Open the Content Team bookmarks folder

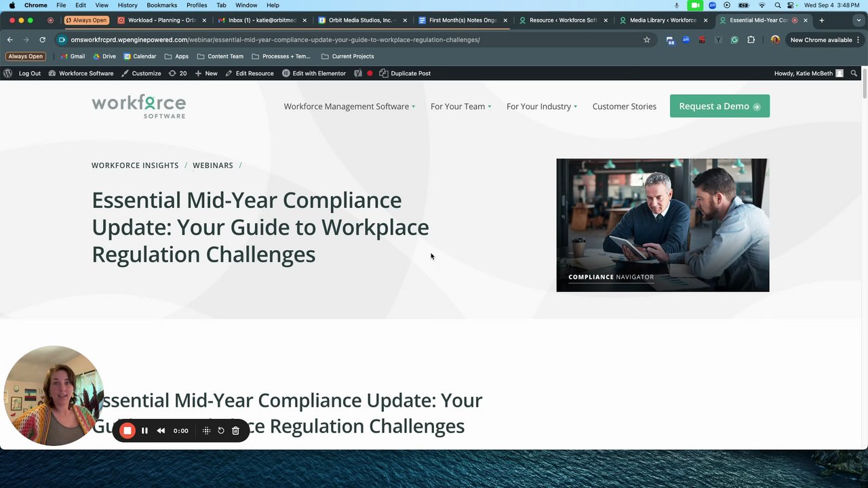click(x=220, y=56)
